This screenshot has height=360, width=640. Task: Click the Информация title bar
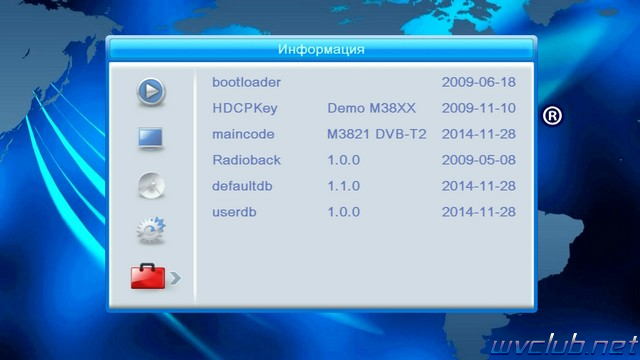[321, 49]
